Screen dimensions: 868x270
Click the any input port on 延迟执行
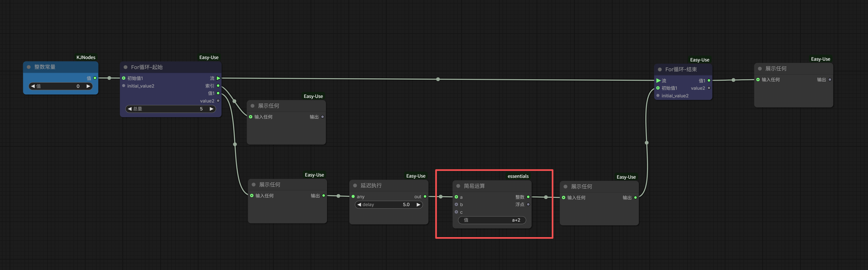click(x=353, y=197)
